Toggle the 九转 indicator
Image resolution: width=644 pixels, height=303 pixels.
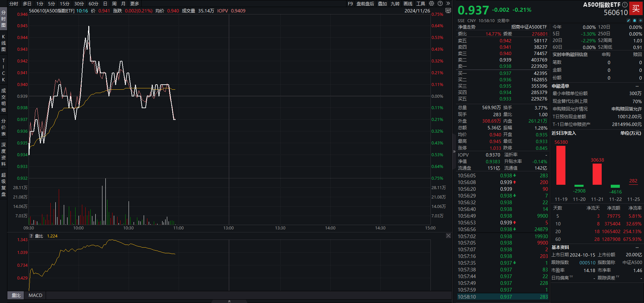coord(395,4)
